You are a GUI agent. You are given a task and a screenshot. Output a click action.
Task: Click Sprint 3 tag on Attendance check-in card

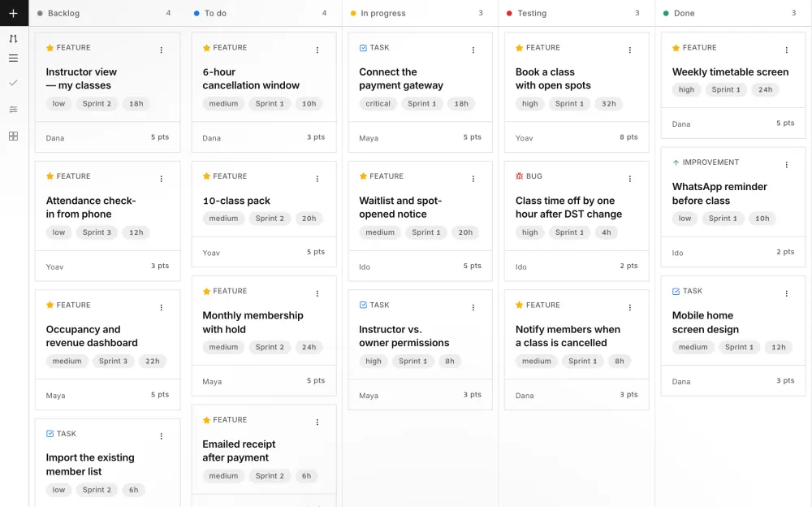[x=97, y=232]
